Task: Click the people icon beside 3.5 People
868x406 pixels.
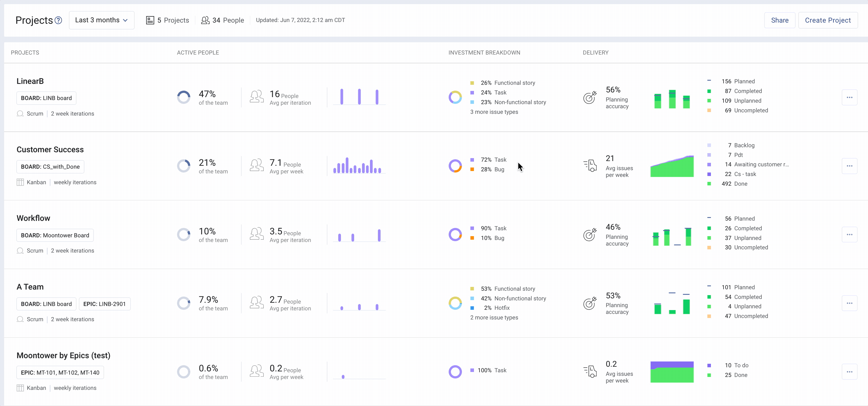Action: tap(257, 234)
